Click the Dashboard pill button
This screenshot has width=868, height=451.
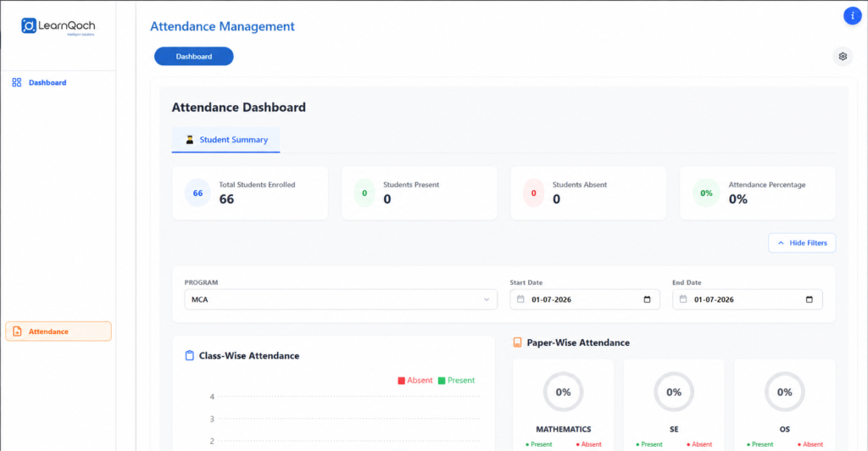[194, 57]
